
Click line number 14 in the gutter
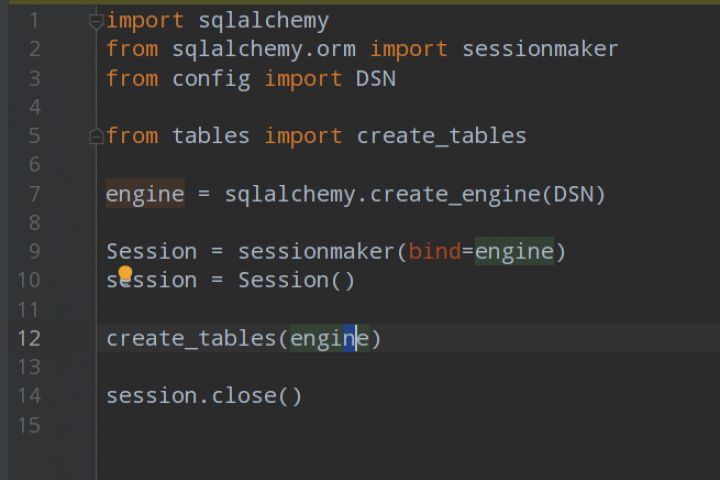tap(28, 396)
